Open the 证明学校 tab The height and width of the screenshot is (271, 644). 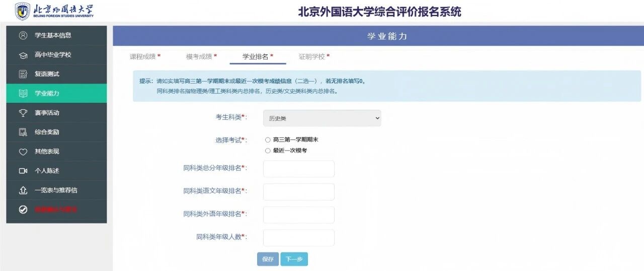[x=314, y=56]
